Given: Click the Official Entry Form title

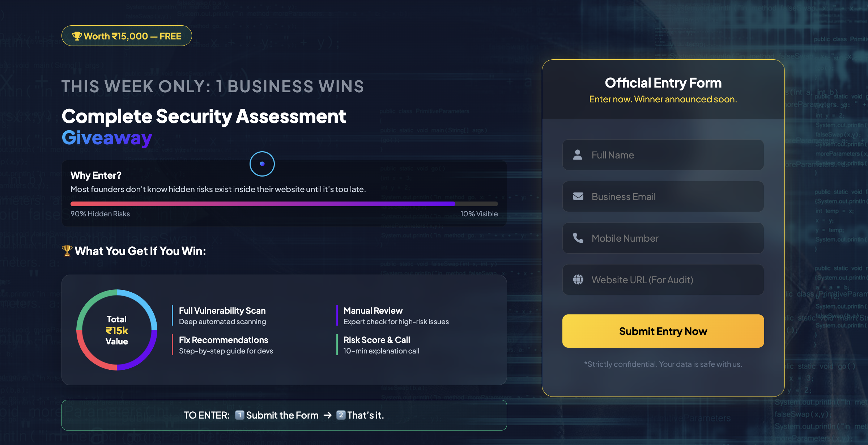Looking at the screenshot, I should pyautogui.click(x=663, y=83).
